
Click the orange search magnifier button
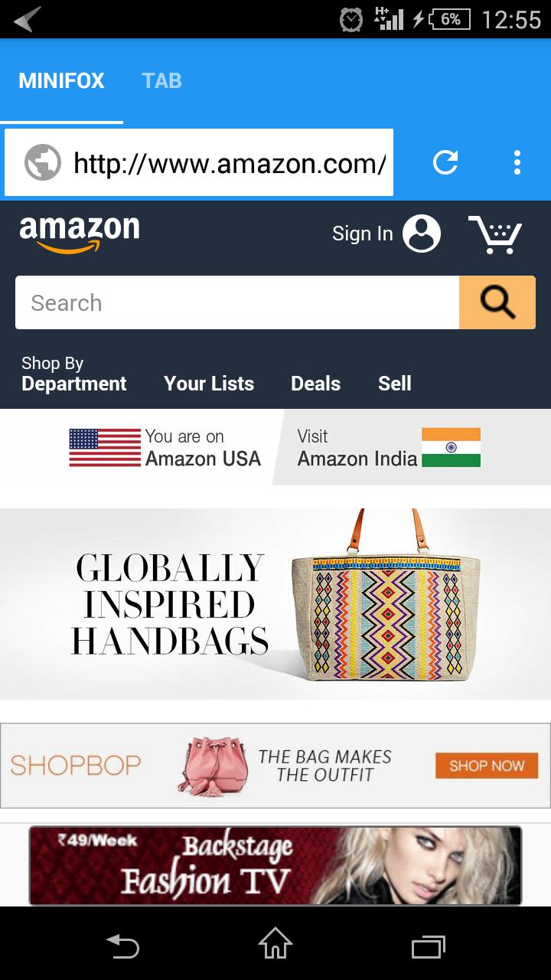tap(497, 302)
